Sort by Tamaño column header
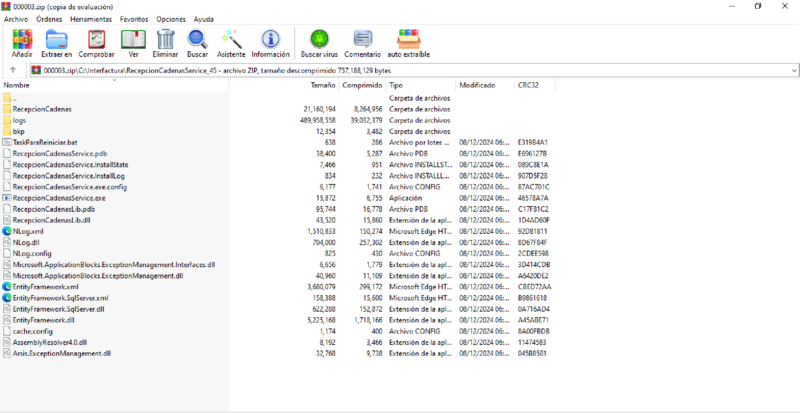800x413 pixels. point(283,85)
